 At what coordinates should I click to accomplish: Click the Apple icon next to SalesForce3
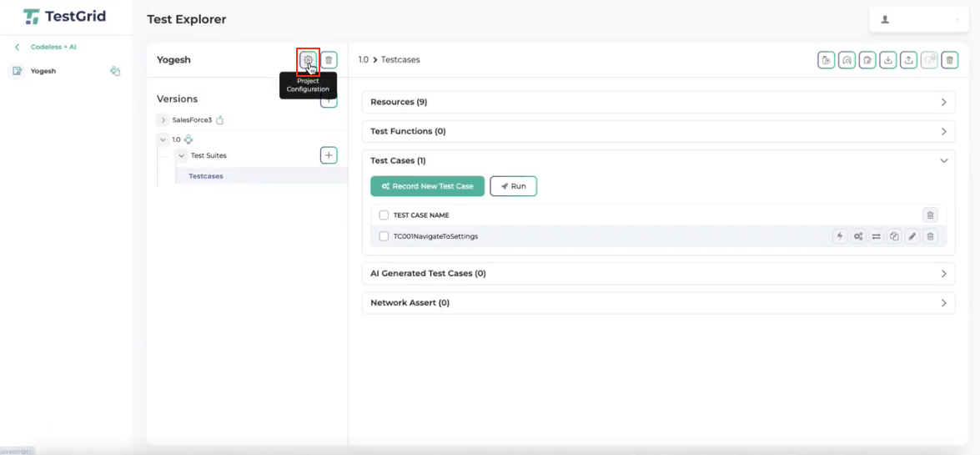[x=219, y=119]
